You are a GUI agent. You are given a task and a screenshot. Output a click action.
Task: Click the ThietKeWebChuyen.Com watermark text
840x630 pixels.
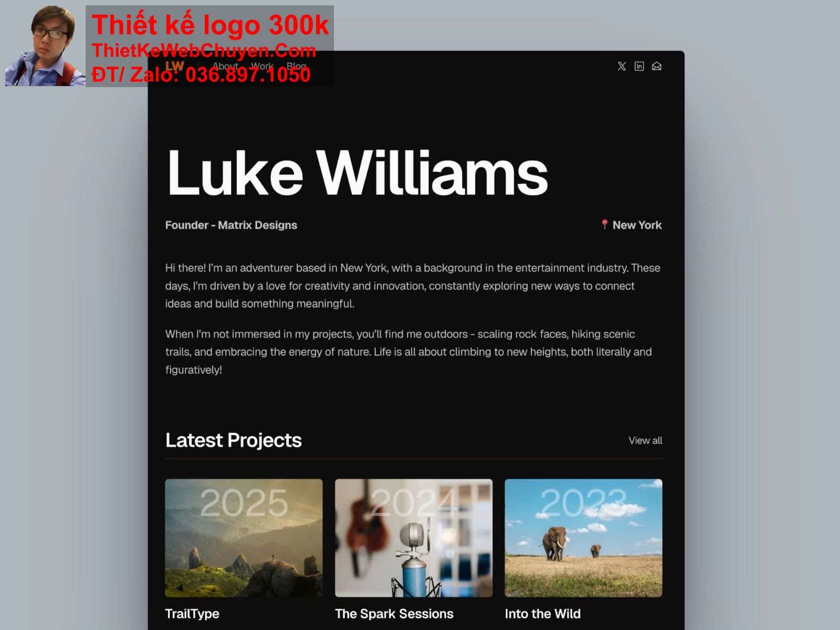[204, 50]
